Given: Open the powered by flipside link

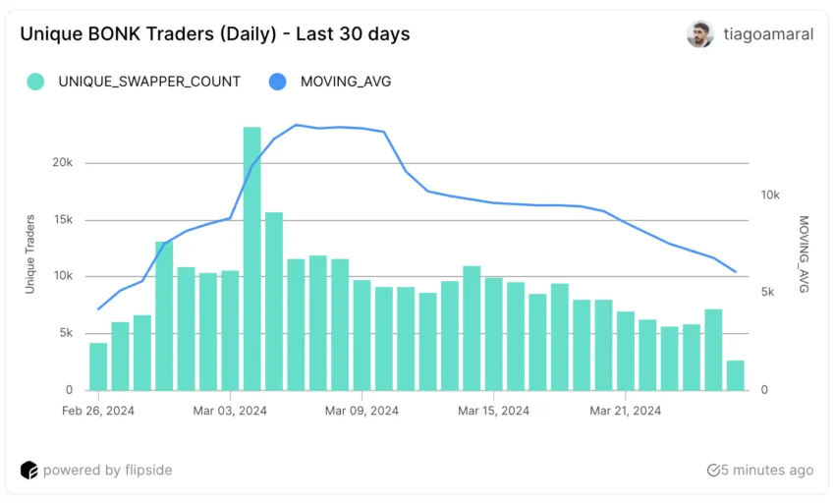Looking at the screenshot, I should pyautogui.click(x=108, y=471).
